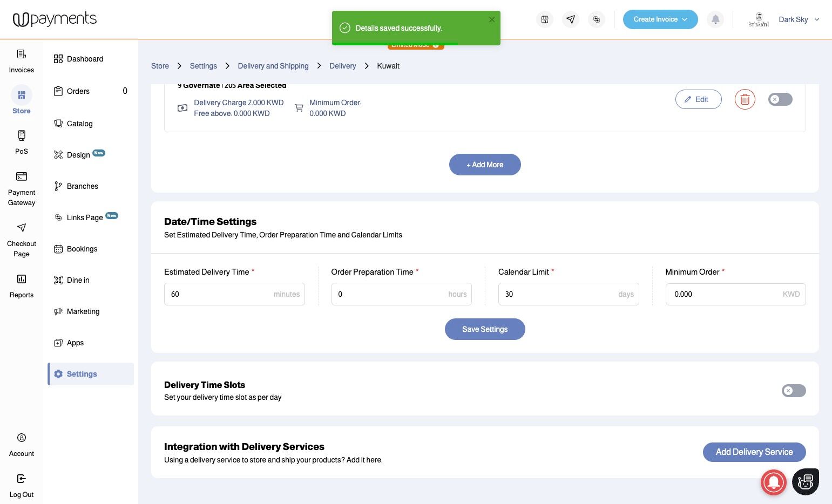Image resolution: width=832 pixels, height=504 pixels.
Task: Open Account settings icon
Action: pyautogui.click(x=22, y=438)
